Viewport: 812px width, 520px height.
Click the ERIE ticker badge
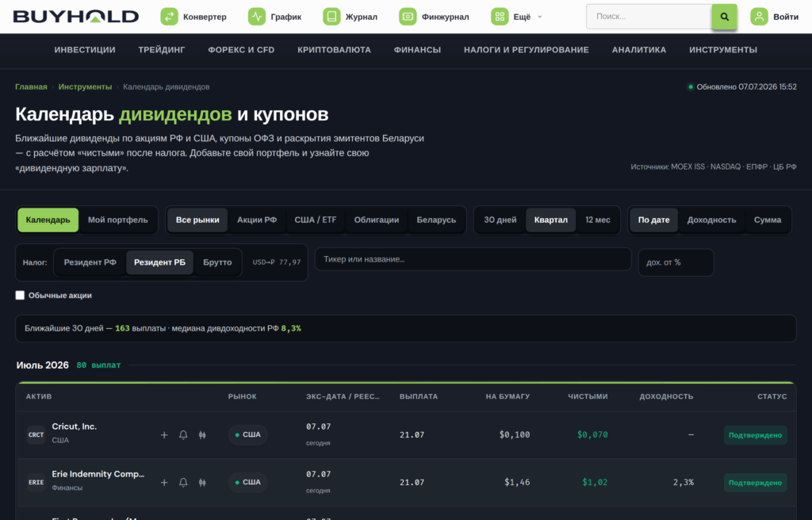[36, 483]
